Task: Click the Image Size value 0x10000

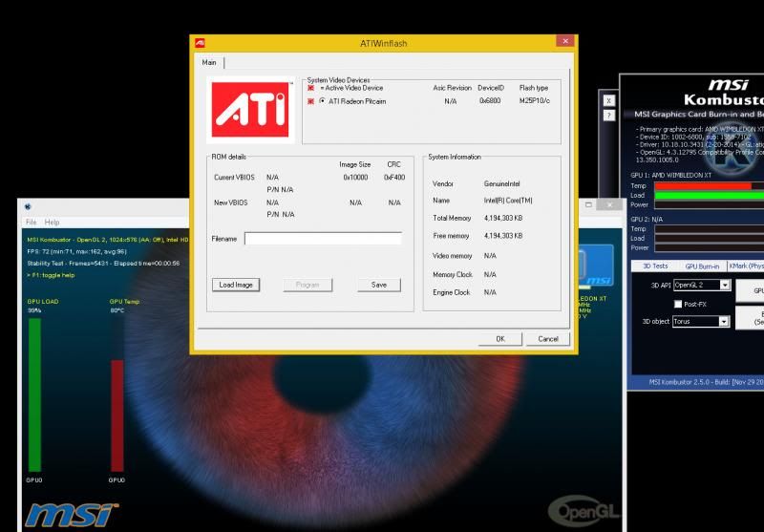Action: 355,178
